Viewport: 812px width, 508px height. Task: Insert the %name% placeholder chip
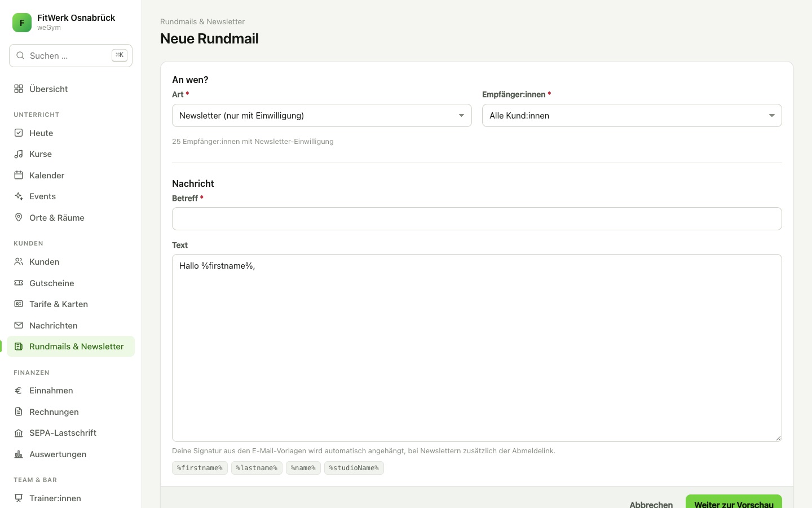click(x=303, y=468)
